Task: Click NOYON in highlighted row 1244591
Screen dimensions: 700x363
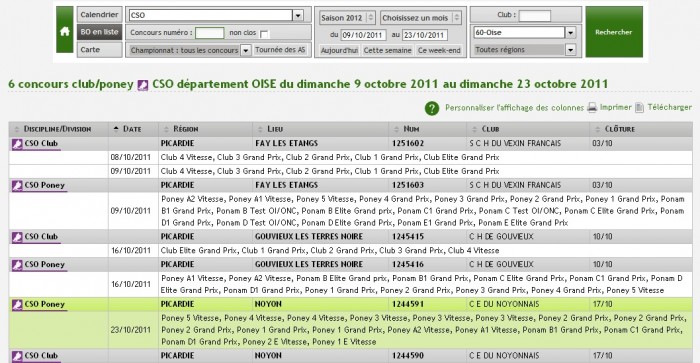Action: pos(268,305)
